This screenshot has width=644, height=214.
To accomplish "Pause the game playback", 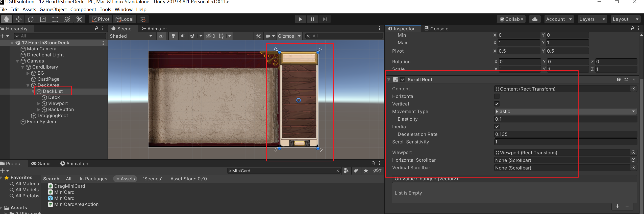I will click(312, 19).
